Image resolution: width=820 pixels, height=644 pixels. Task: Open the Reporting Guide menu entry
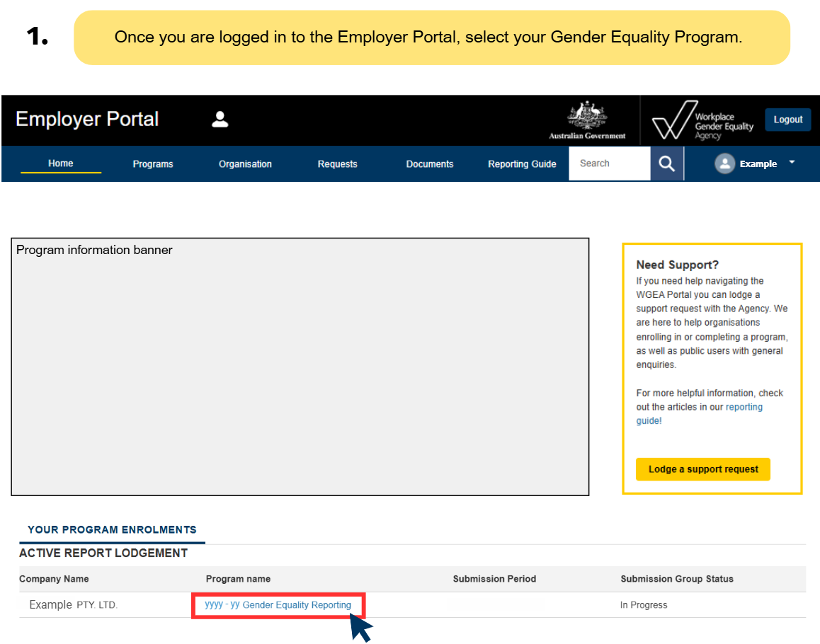(522, 163)
